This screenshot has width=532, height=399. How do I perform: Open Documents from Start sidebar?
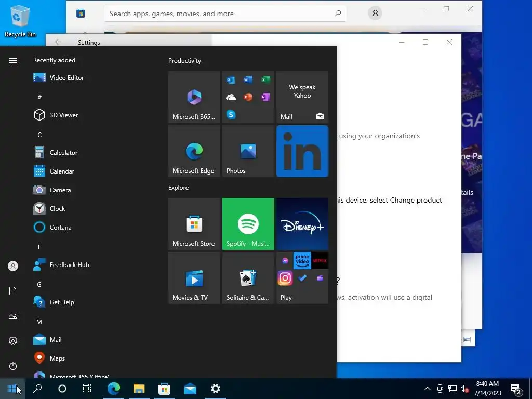point(13,291)
